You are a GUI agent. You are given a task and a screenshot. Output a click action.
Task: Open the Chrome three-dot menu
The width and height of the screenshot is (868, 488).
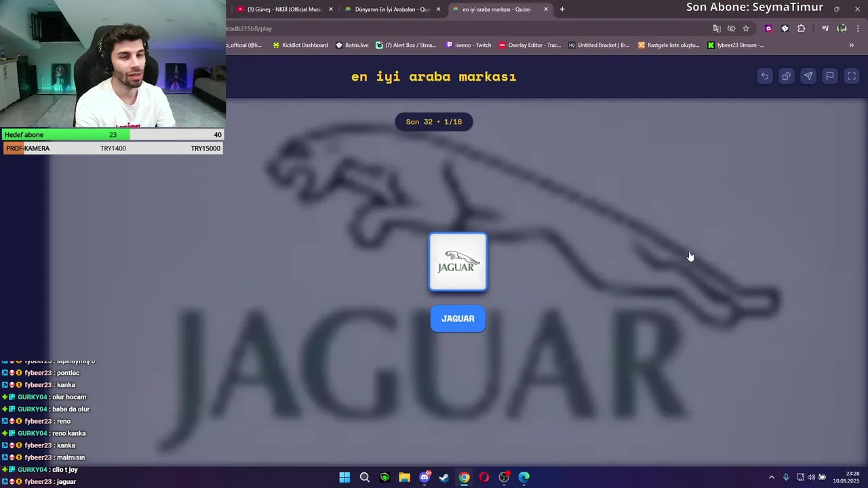(x=859, y=28)
